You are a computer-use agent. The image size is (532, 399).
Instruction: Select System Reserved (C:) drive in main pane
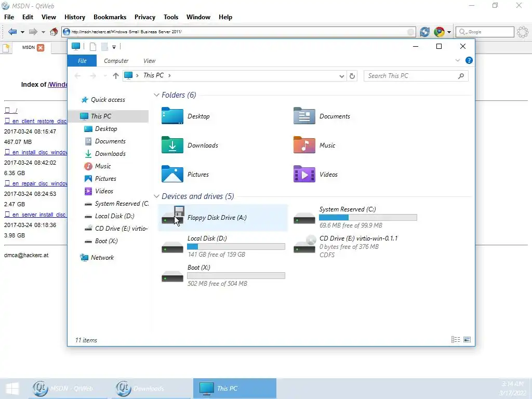355,218
